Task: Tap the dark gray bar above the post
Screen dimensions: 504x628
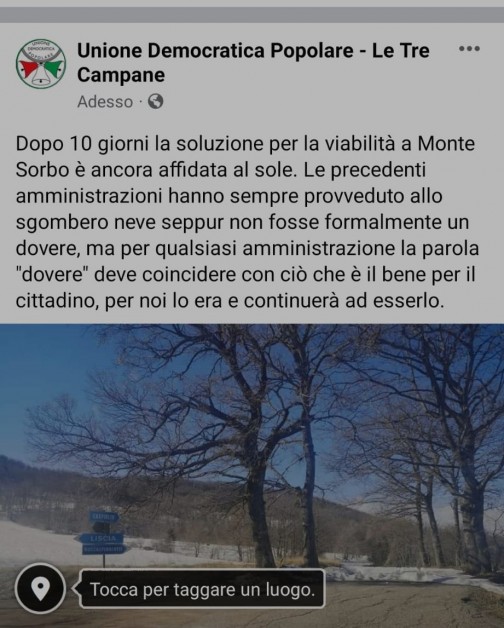Action: click(252, 15)
